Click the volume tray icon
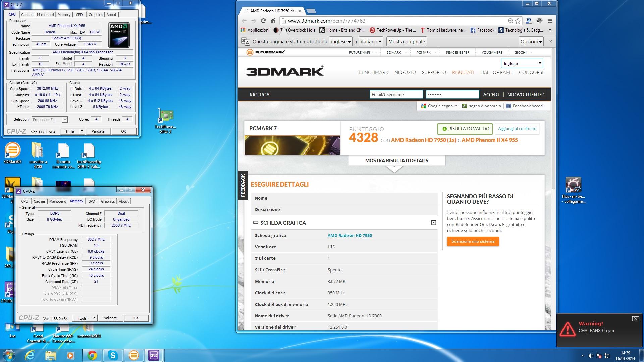Image resolution: width=644 pixels, height=362 pixels. pos(591,356)
